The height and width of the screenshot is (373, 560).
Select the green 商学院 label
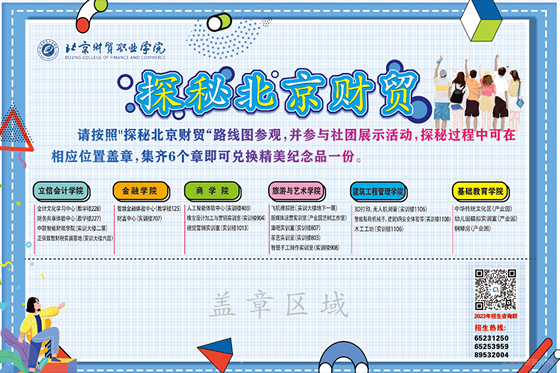(212, 191)
